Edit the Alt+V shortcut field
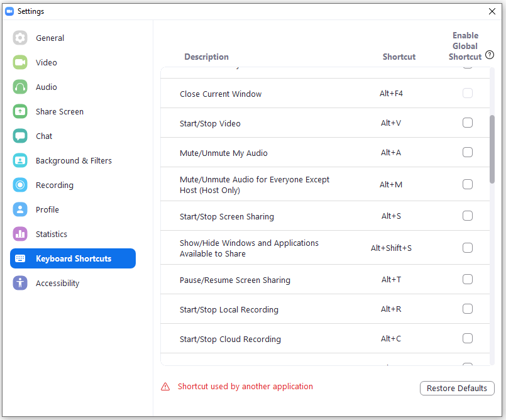The height and width of the screenshot is (420, 506). 391,123
